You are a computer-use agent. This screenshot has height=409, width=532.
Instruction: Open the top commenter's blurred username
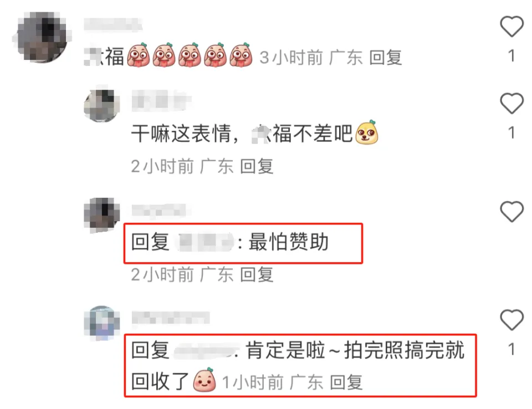(113, 24)
